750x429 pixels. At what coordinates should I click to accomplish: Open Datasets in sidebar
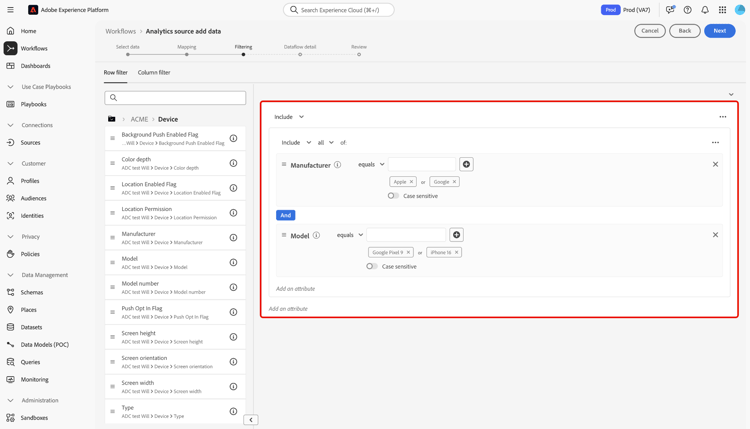(31, 327)
